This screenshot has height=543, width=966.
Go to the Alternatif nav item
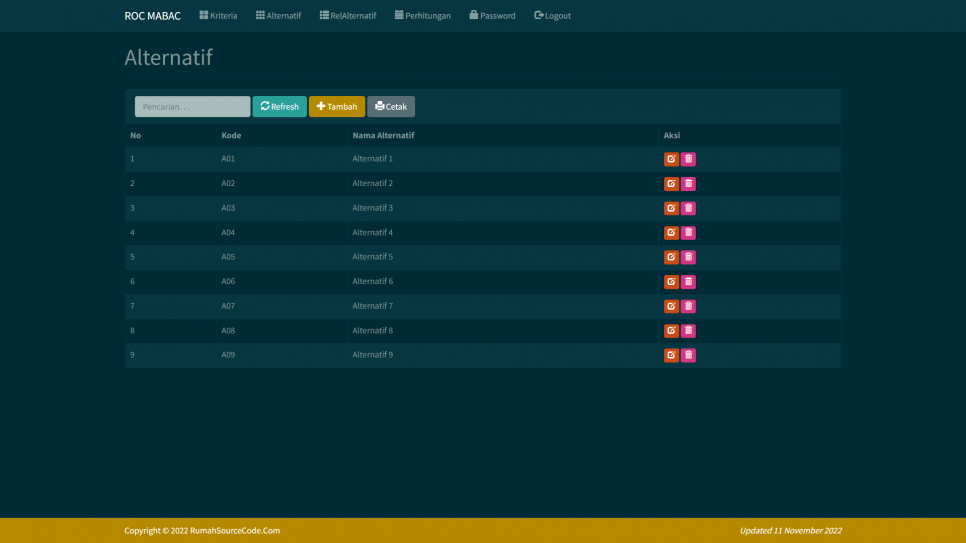pos(278,15)
